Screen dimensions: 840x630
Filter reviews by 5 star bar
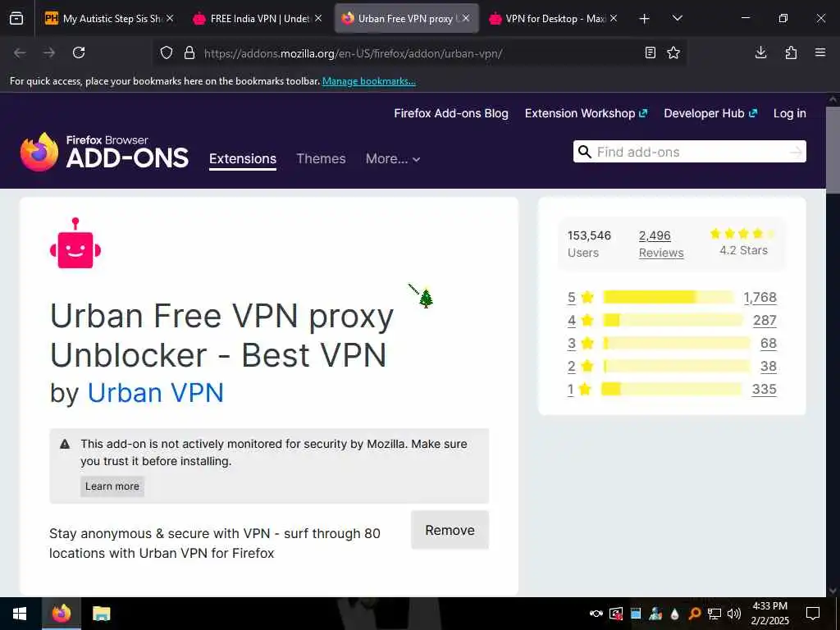coord(669,297)
